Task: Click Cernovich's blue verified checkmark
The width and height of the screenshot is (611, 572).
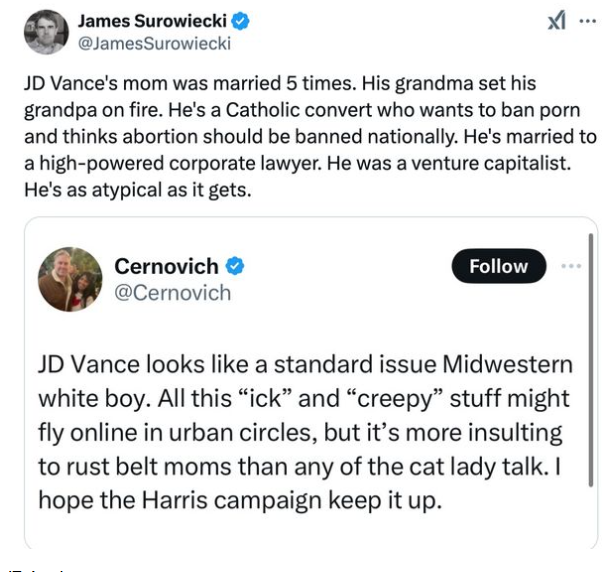Action: (235, 267)
